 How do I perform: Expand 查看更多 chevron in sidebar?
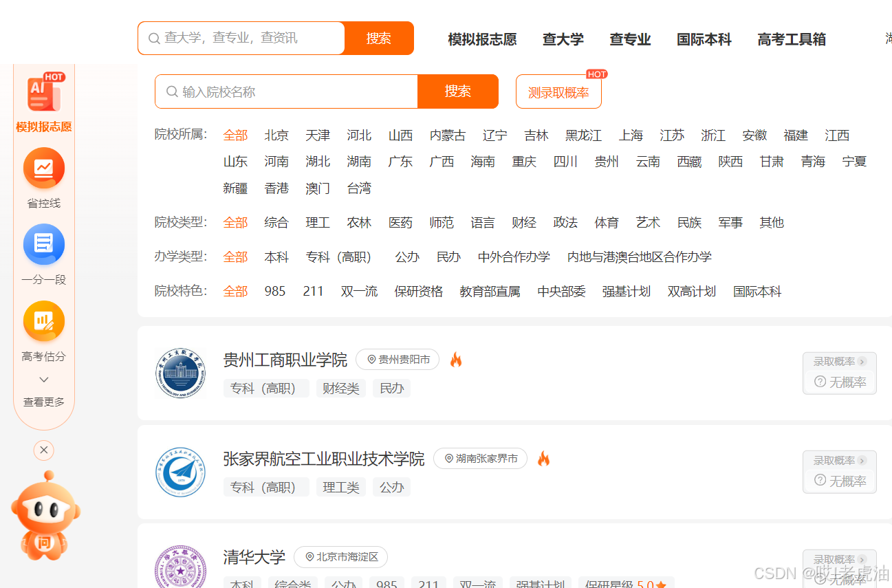44,380
